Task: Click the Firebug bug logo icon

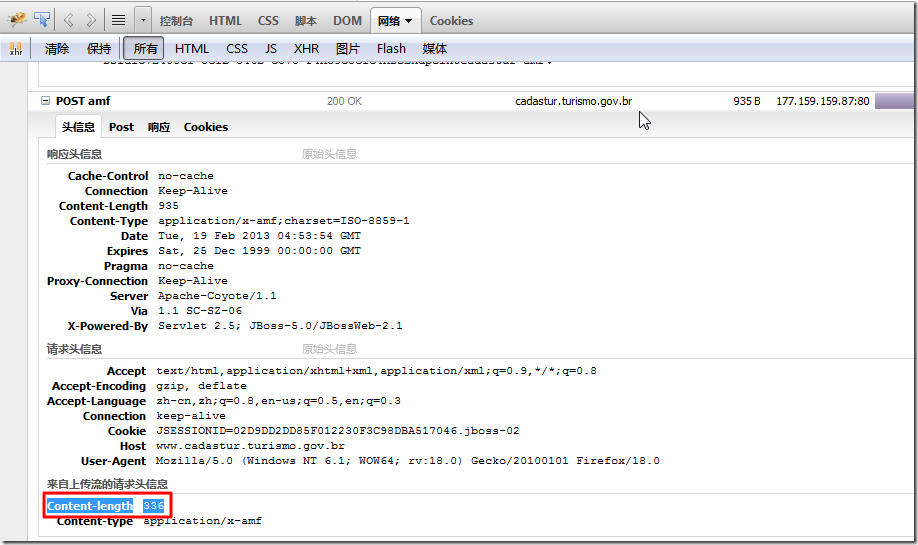Action: point(16,20)
